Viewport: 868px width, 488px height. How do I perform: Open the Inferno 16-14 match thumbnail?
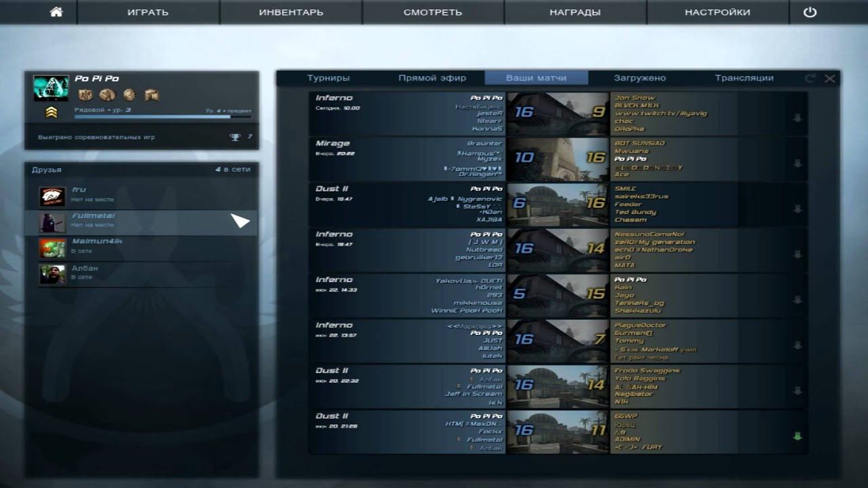click(x=558, y=249)
